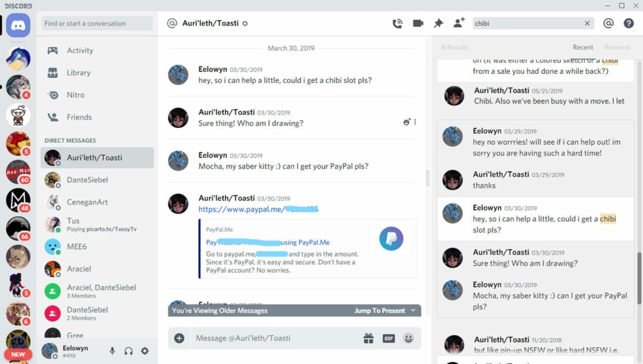
Task: Open search result 'could i get a chibi slot pls?'
Action: (536, 219)
